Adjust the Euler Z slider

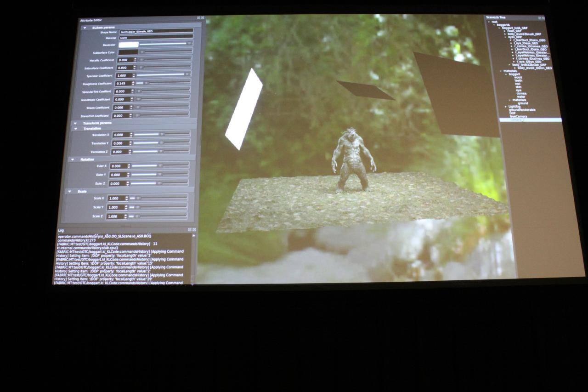[x=159, y=182]
